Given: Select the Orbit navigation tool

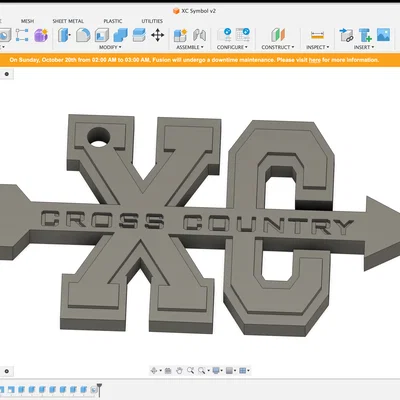Looking at the screenshot, I should coord(154,370).
